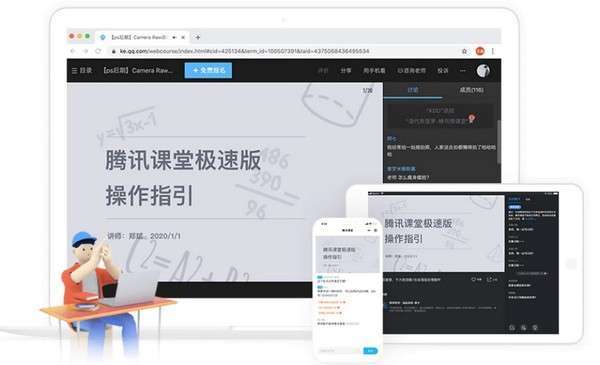The width and height of the screenshot is (600, 365).
Task: Click 投诉 in the course header
Action: tap(443, 70)
